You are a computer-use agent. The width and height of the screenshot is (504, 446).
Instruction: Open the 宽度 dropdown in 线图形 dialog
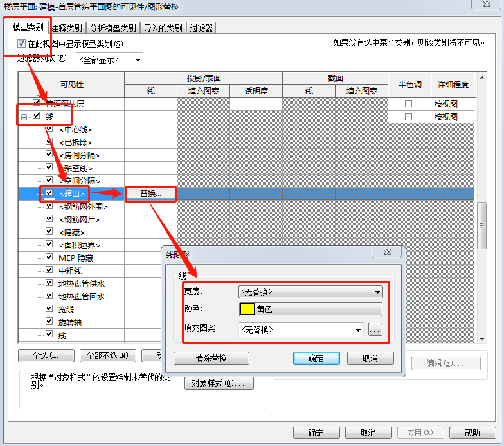coord(310,292)
